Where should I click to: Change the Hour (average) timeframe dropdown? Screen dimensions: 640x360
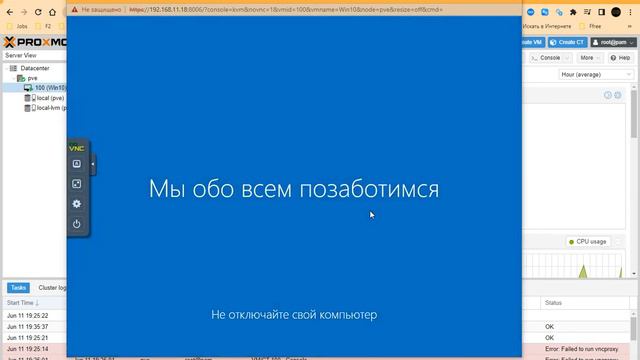coord(596,75)
